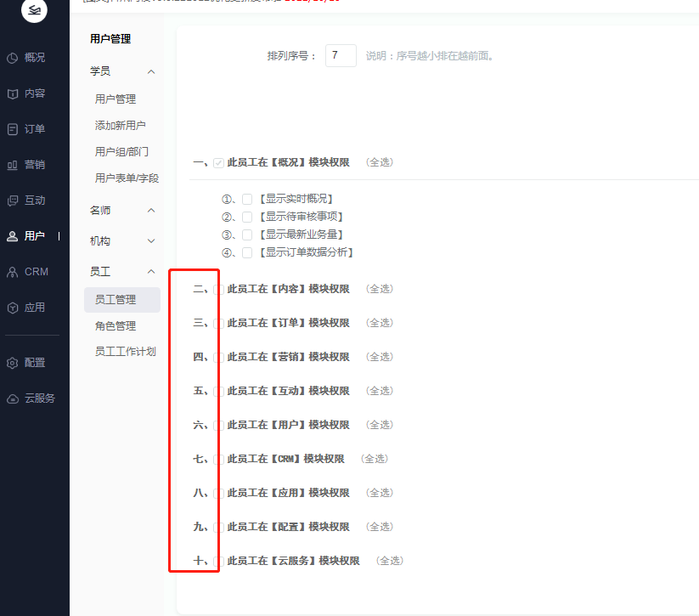Click 此员工在【配置】模块权限 label
Screen dimensions: 699x616
coord(289,527)
